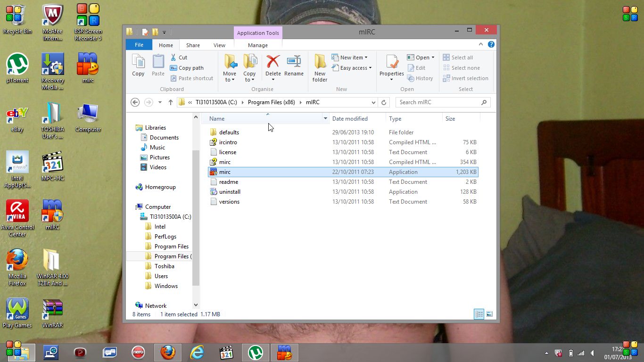Click Select none in the ribbon

(461, 68)
